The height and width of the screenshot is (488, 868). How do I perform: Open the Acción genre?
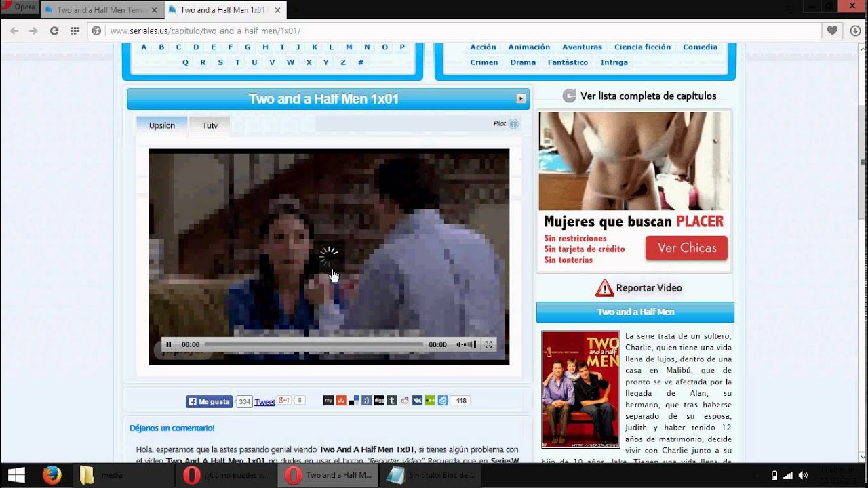[x=484, y=47]
